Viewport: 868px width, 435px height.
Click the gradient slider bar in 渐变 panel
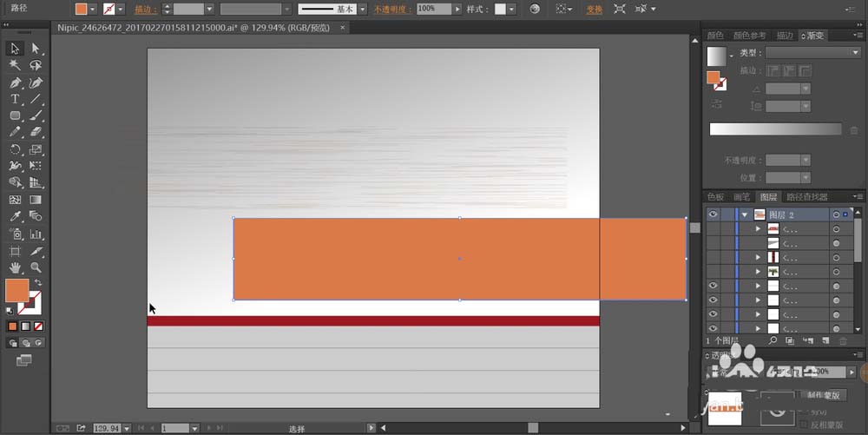point(775,129)
